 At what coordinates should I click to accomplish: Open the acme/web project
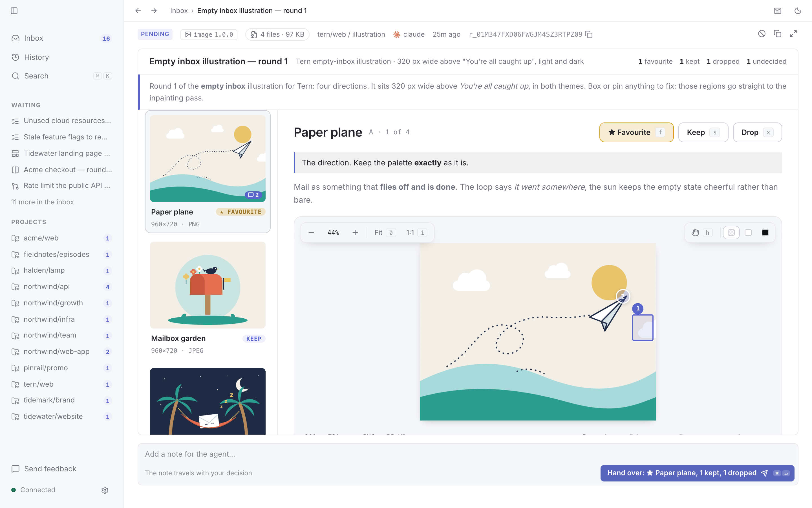(62, 238)
